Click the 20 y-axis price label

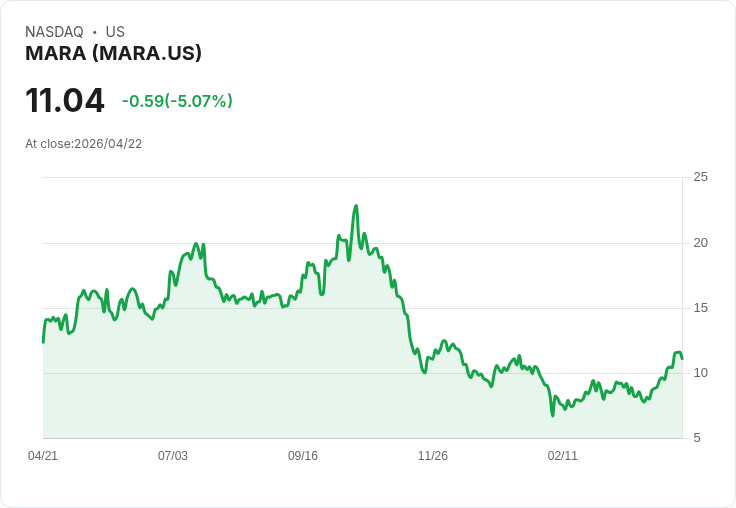(700, 243)
